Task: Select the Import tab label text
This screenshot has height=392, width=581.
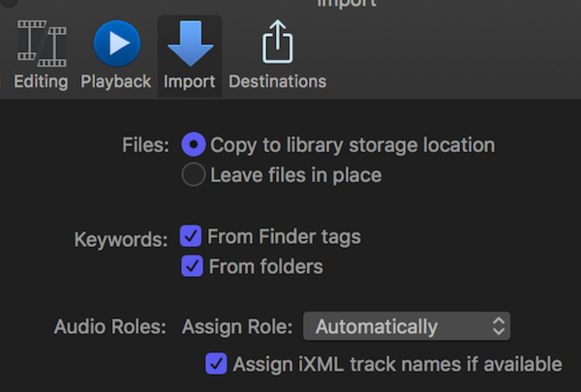Action: tap(189, 81)
